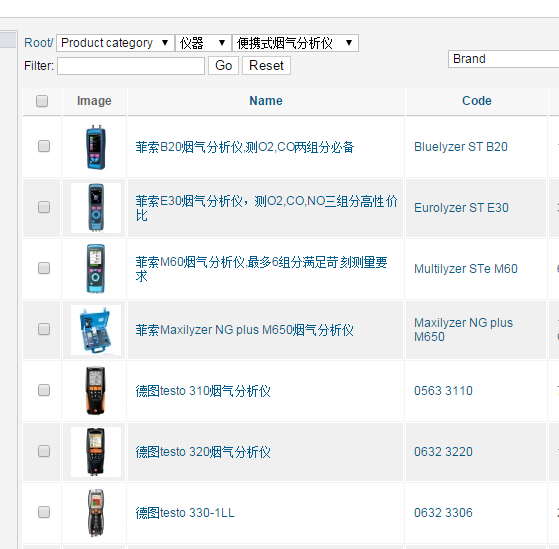Open 菲索Maxilyzer NG plus M650烟气分析仪 link
The image size is (559, 549).
click(x=244, y=330)
